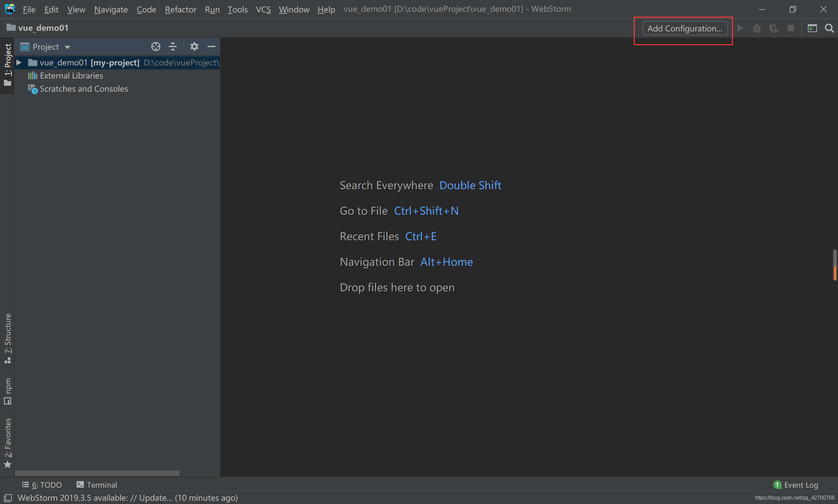Open the Edit menu
Image resolution: width=838 pixels, height=504 pixels.
[x=51, y=9]
